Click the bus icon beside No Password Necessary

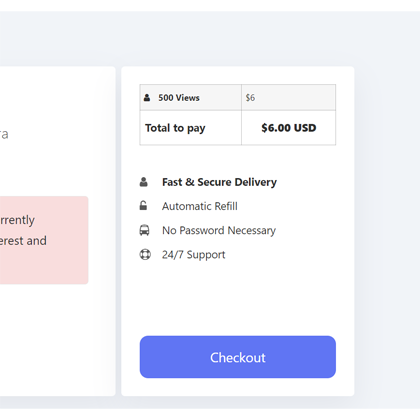144,230
